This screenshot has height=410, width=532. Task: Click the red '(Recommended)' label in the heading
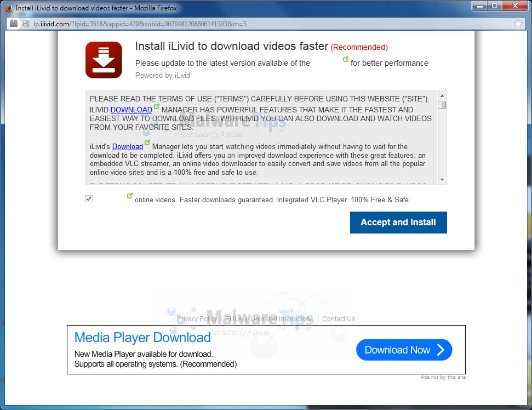tap(359, 47)
